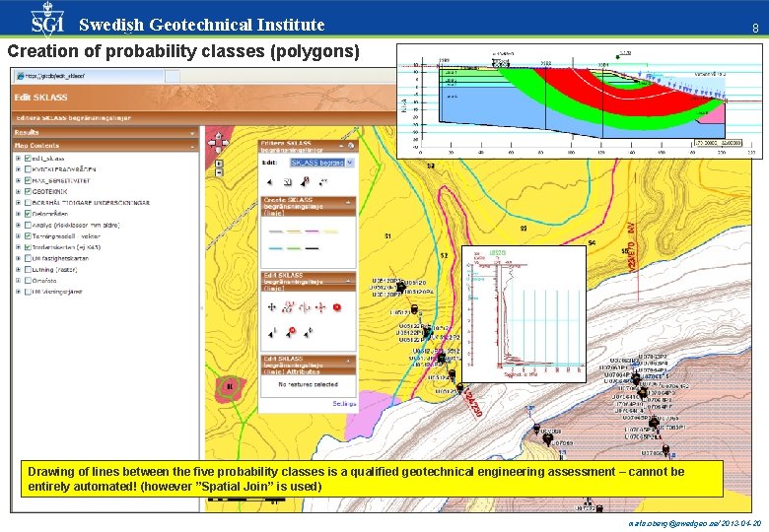Image resolution: width=769 pixels, height=532 pixels.
Task: Open a new browser tab
Action: coord(173,76)
